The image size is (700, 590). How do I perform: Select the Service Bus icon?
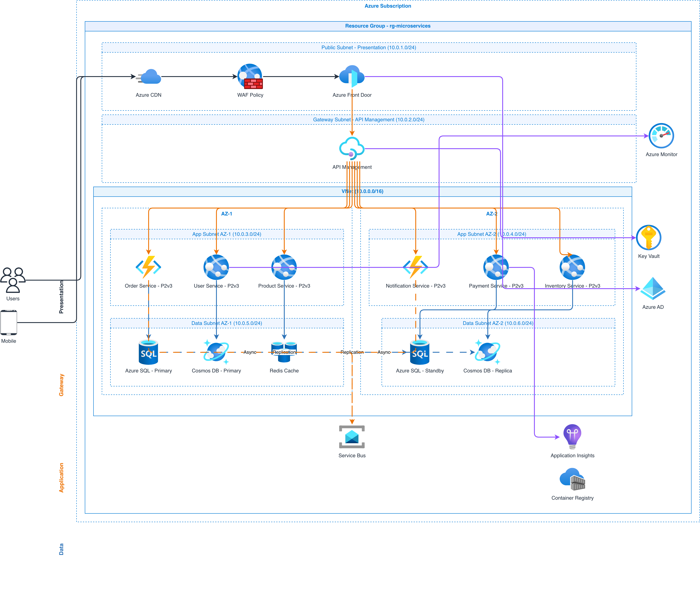tap(352, 437)
